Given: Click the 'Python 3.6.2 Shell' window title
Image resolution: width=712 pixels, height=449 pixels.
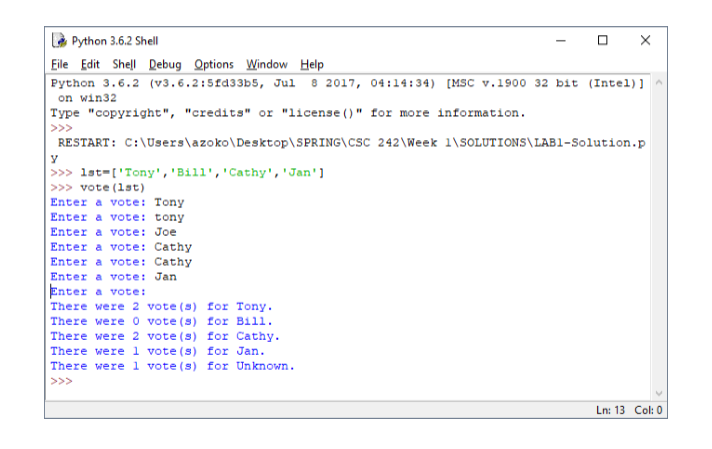Looking at the screenshot, I should pos(115,41).
